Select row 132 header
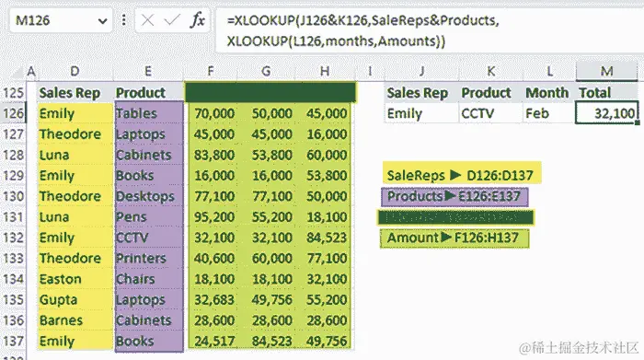 (13, 238)
